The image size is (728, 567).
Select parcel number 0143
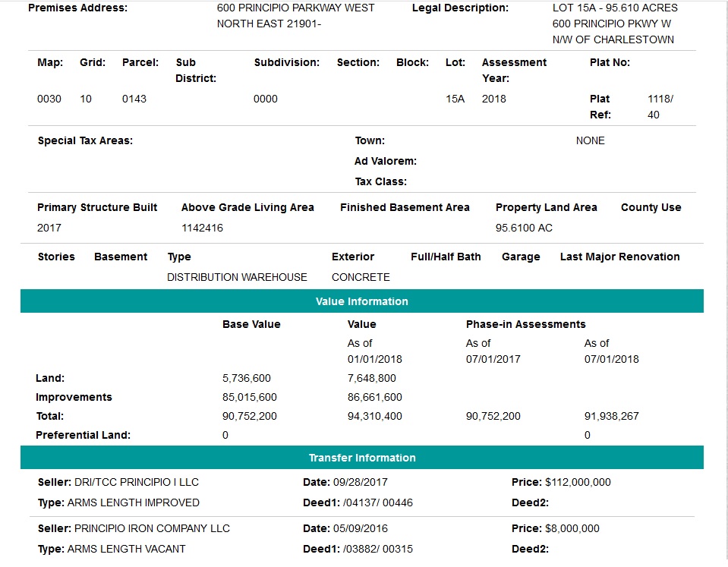(134, 99)
